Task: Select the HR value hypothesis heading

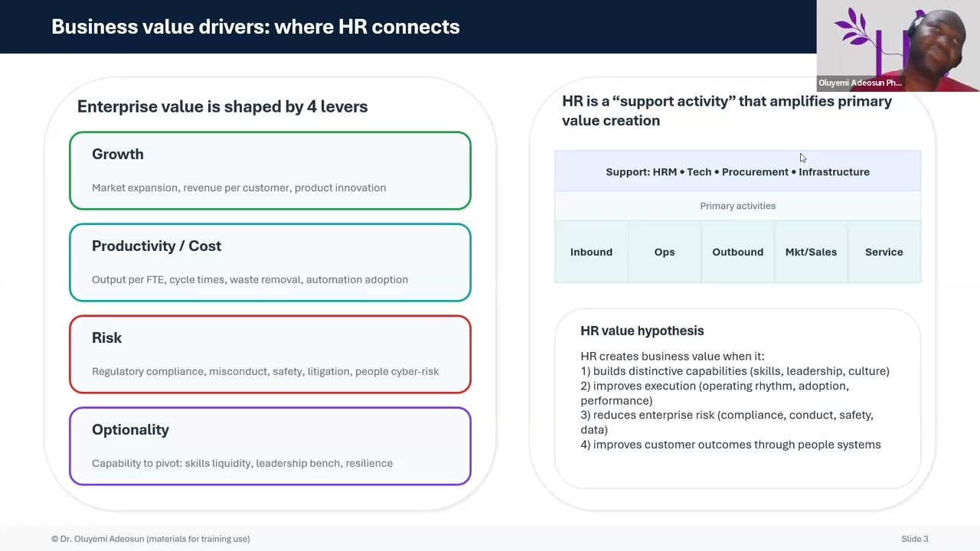Action: pyautogui.click(x=642, y=331)
